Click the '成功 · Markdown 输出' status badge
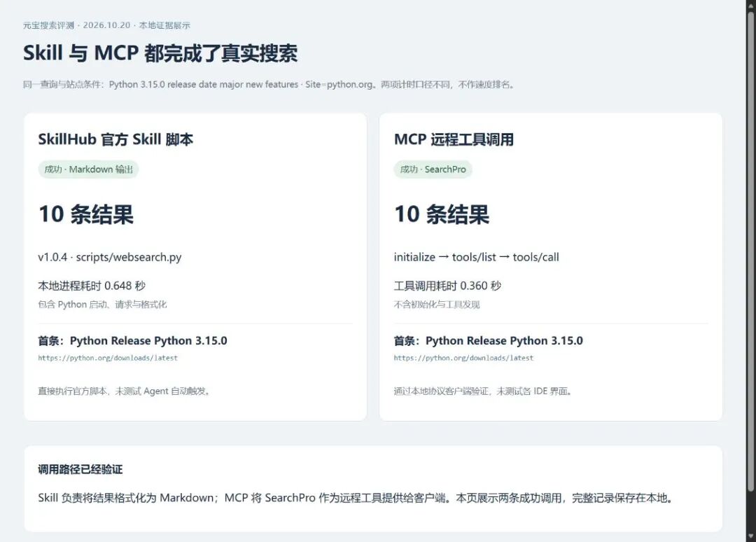756x542 pixels. tap(89, 169)
